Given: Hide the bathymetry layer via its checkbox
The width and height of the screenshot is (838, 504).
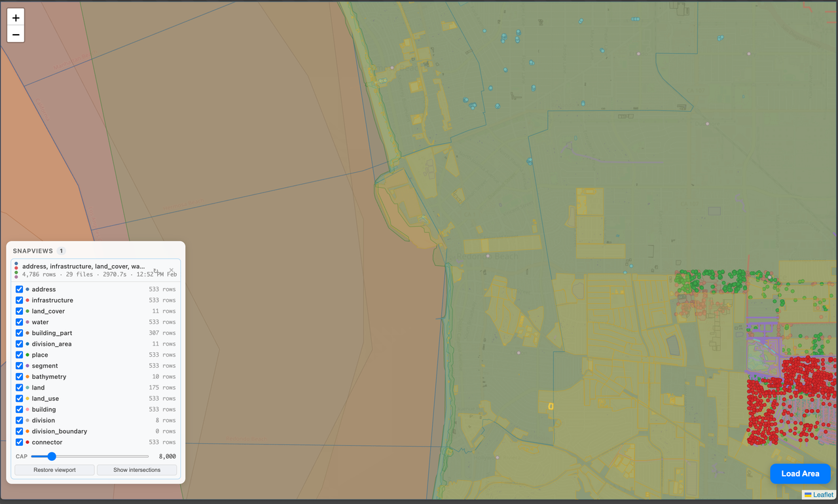Looking at the screenshot, I should click(x=20, y=377).
